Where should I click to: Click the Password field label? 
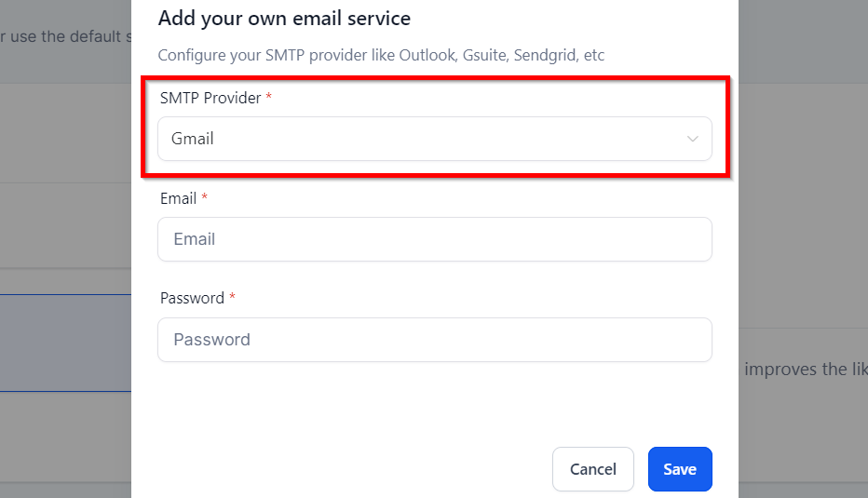tap(192, 298)
